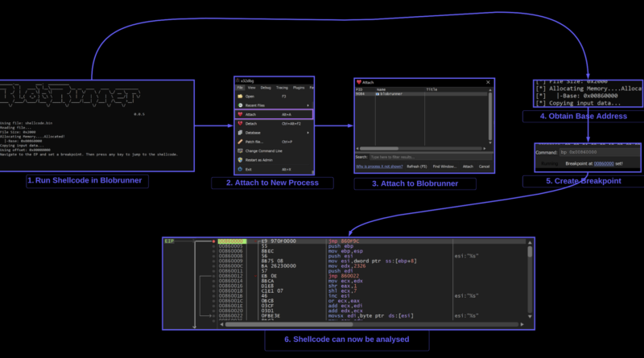Click the Refresh (F5) button in the Attach dialog
The image size is (644, 358).
(417, 167)
